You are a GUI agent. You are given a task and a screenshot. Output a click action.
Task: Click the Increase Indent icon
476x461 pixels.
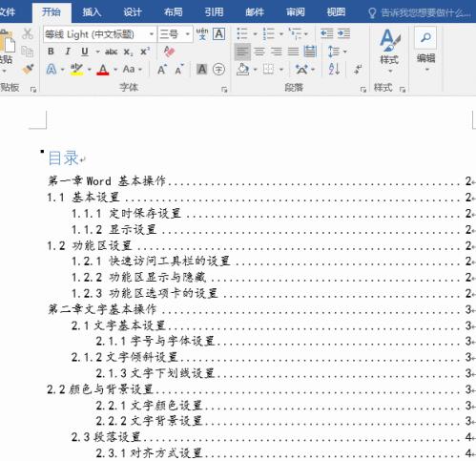click(343, 33)
